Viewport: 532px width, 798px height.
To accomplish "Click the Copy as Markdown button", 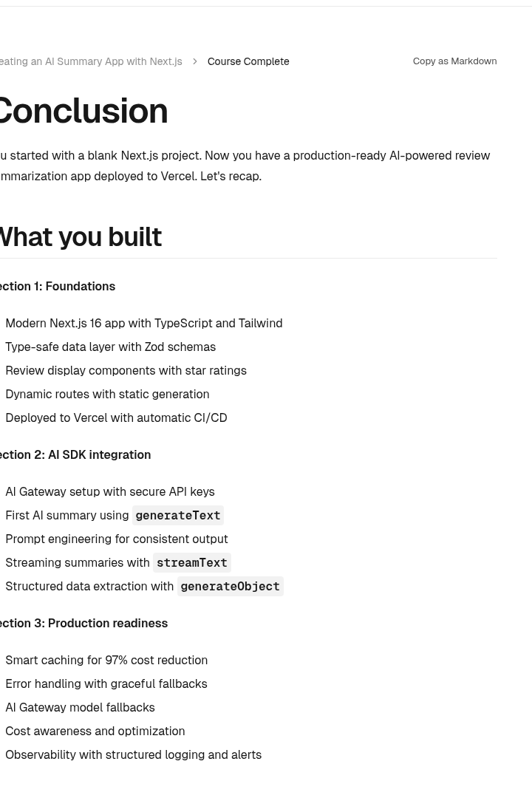I will [x=454, y=61].
